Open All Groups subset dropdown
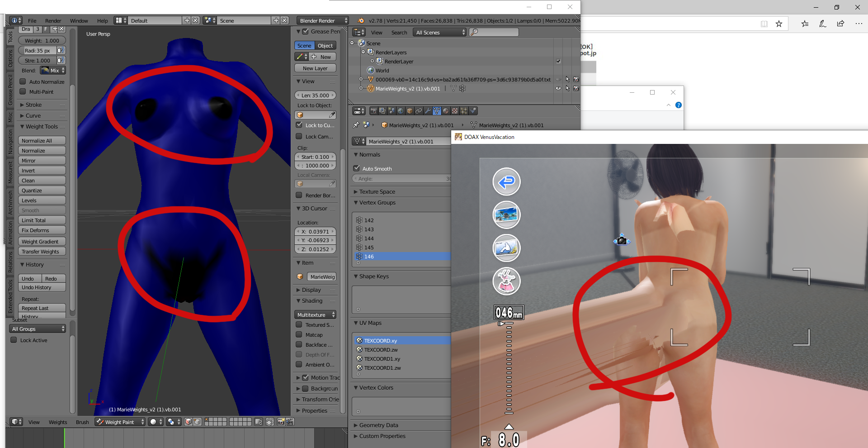This screenshot has width=868, height=448. [38, 329]
